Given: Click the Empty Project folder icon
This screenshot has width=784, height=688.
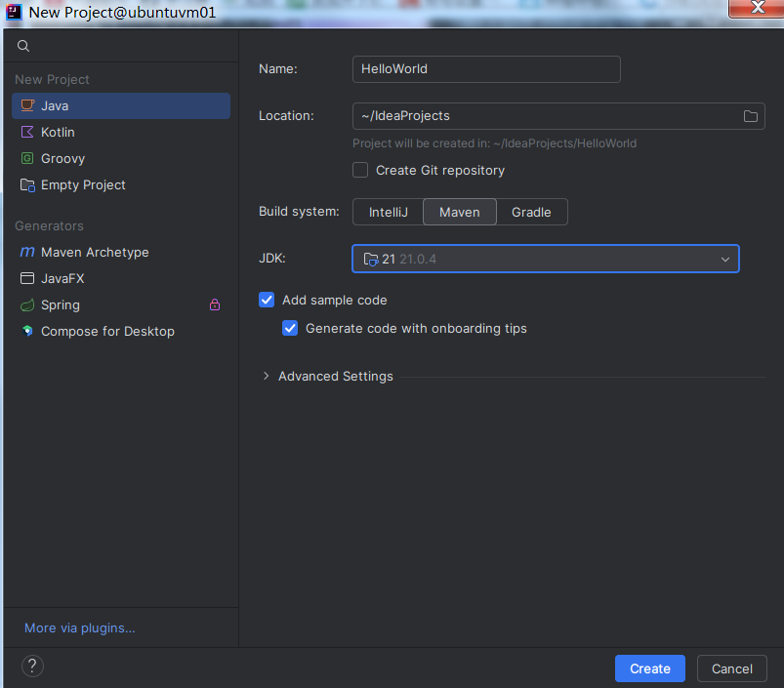Looking at the screenshot, I should [27, 184].
